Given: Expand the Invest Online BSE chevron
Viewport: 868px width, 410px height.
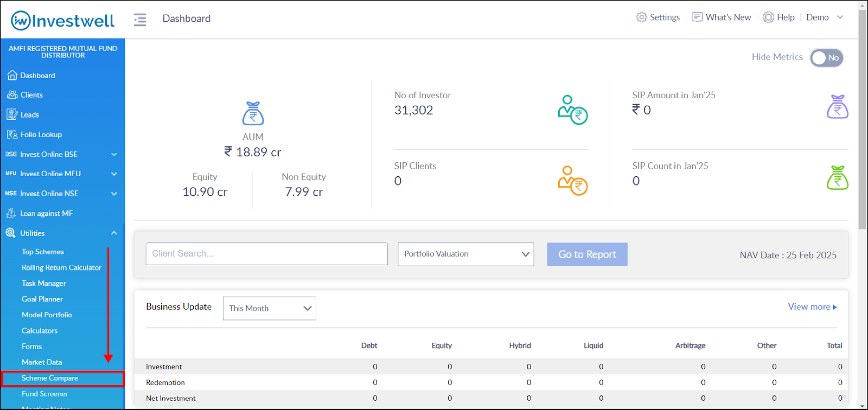Looking at the screenshot, I should pyautogui.click(x=114, y=154).
